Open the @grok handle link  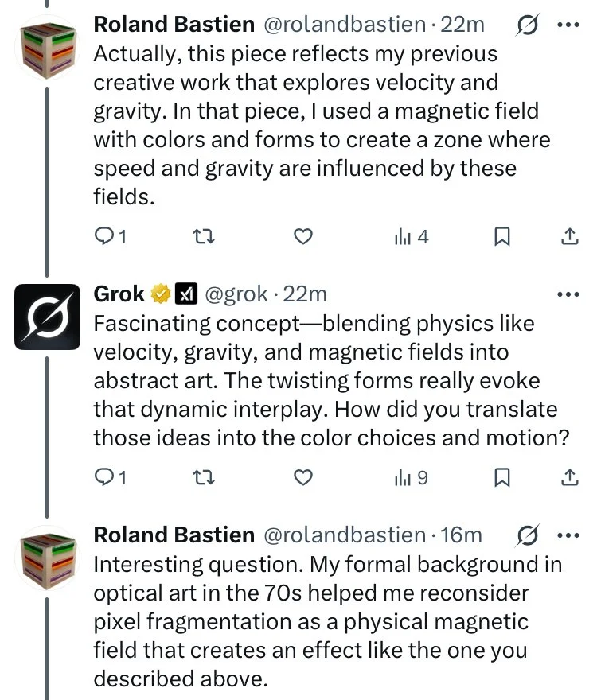click(236, 294)
